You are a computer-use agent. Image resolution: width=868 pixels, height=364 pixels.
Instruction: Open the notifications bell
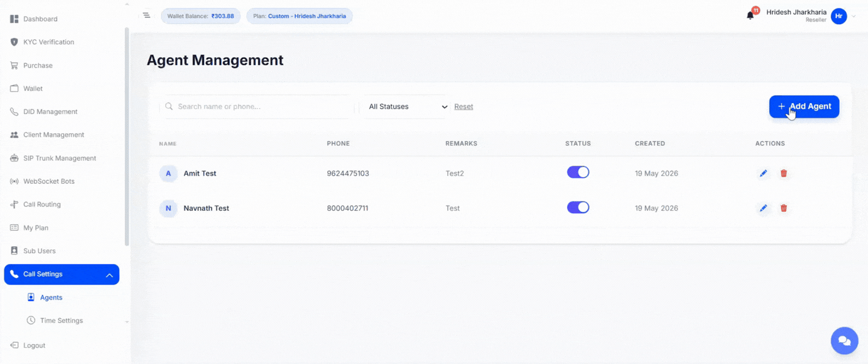750,16
